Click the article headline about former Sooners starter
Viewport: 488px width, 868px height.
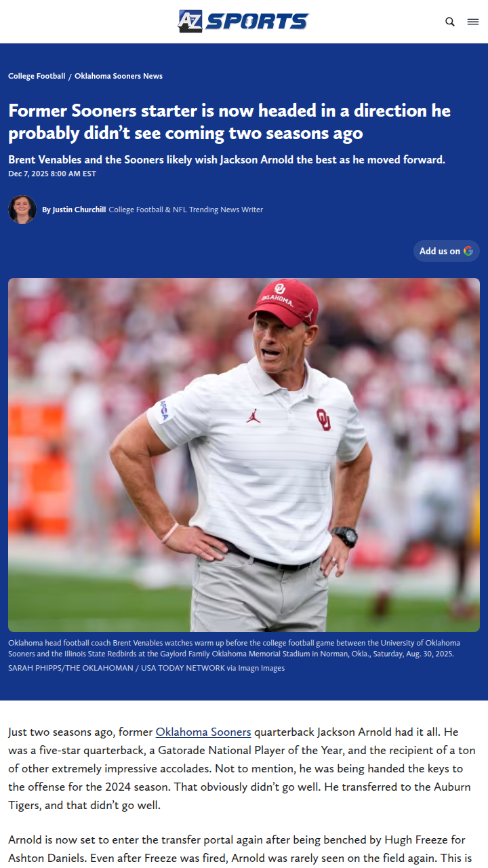tap(230, 122)
